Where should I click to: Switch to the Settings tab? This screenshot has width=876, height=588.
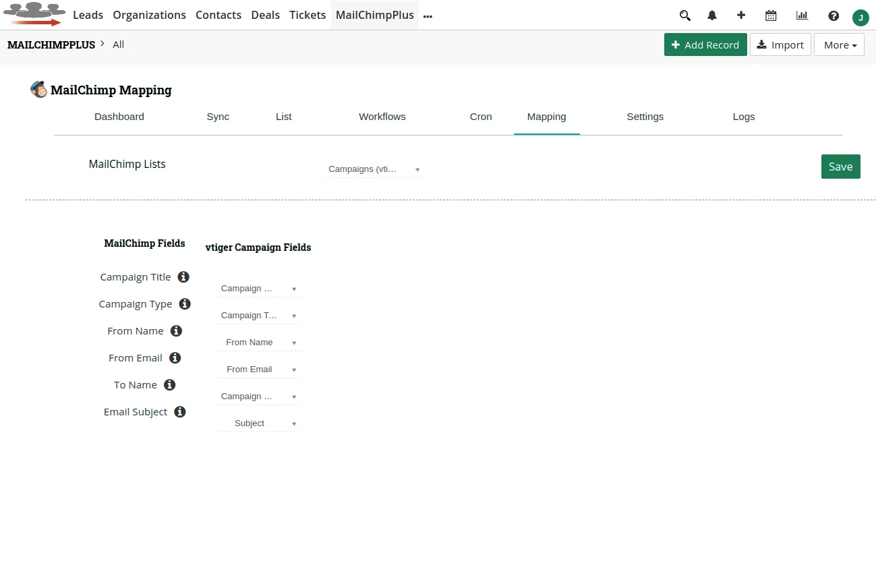pyautogui.click(x=645, y=116)
